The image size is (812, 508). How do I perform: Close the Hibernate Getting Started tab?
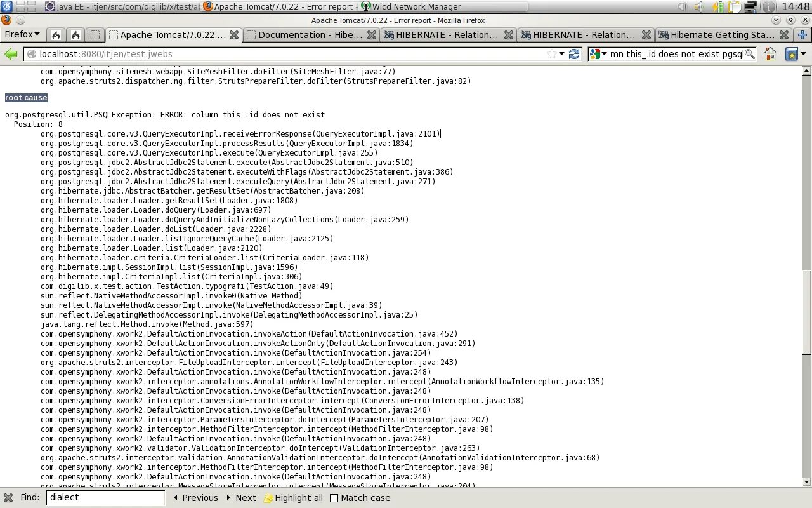point(784,35)
